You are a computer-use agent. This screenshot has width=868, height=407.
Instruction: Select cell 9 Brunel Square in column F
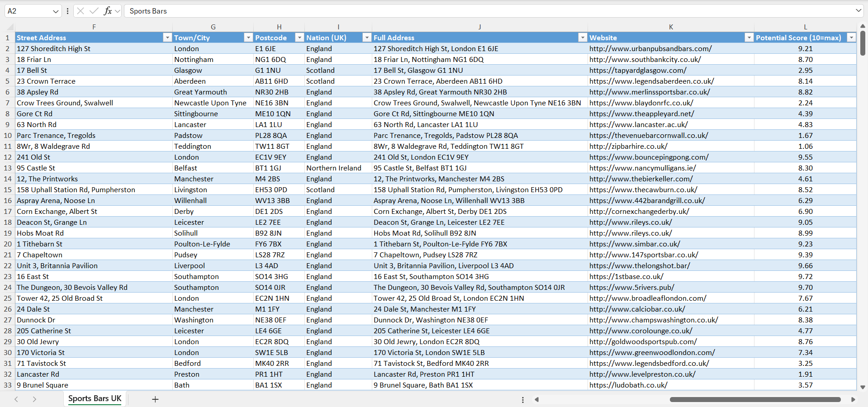94,385
